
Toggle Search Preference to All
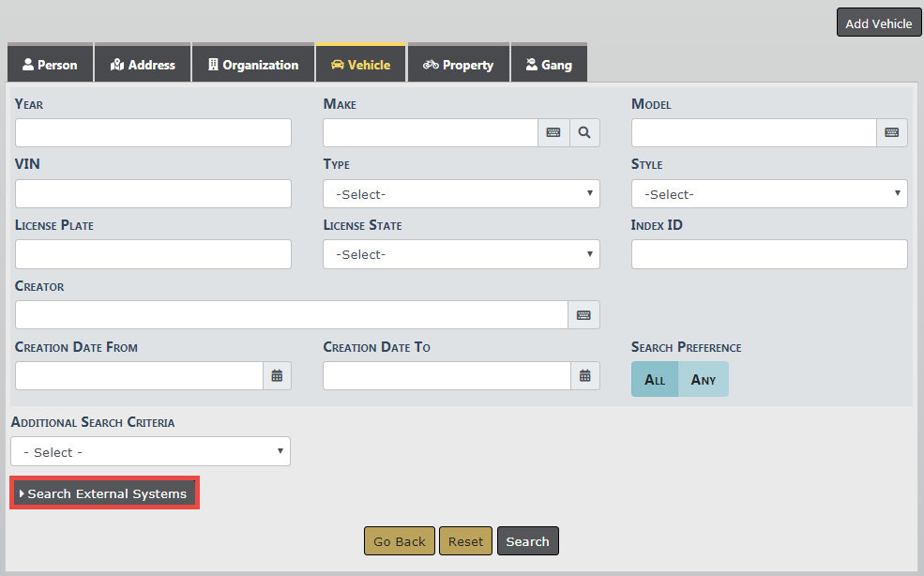click(655, 380)
